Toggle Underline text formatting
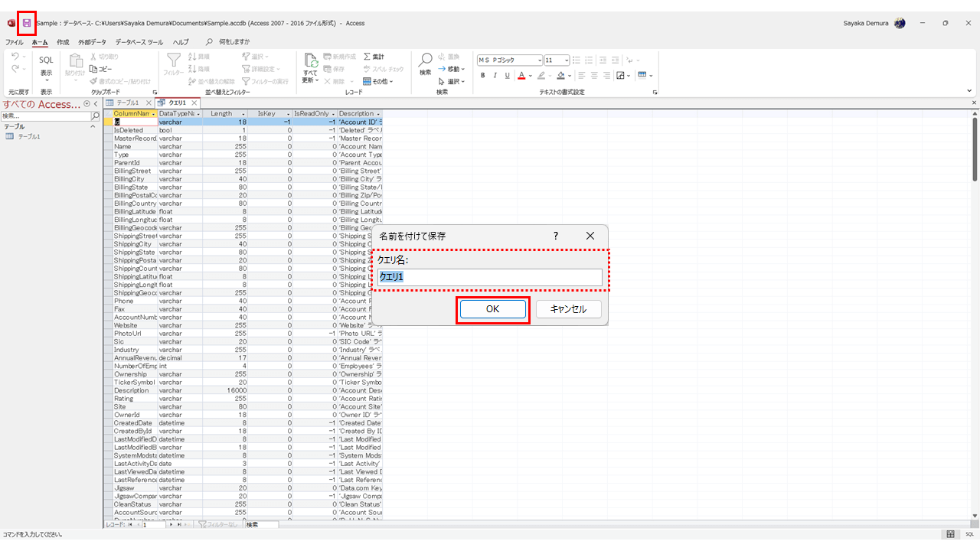The image size is (980, 551). (508, 75)
